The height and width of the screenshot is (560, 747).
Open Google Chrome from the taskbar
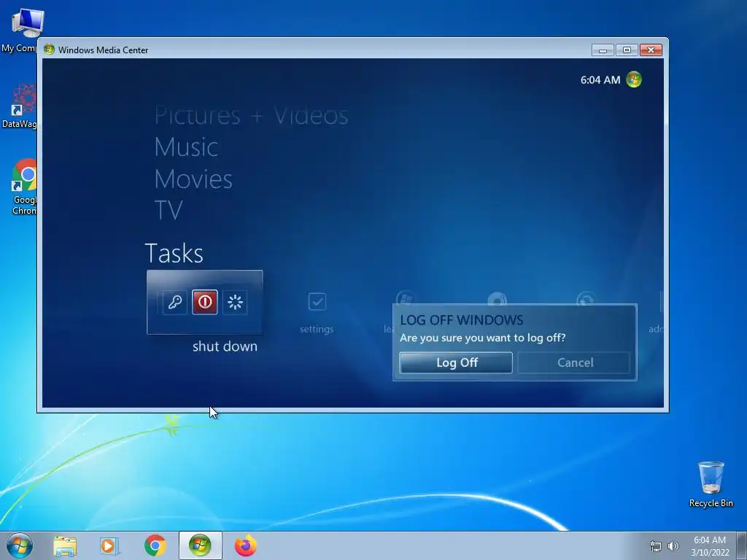pyautogui.click(x=155, y=545)
